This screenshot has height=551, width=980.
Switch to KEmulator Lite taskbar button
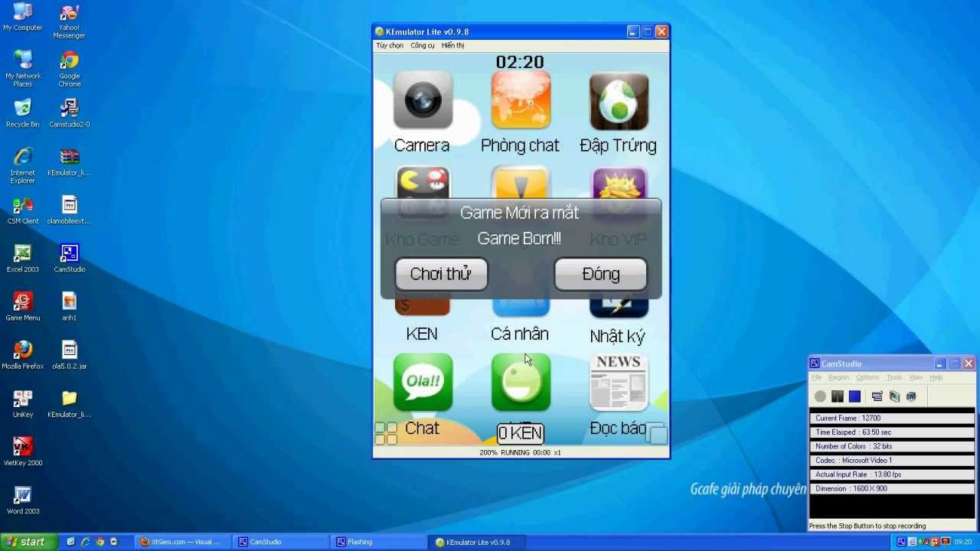coord(475,542)
